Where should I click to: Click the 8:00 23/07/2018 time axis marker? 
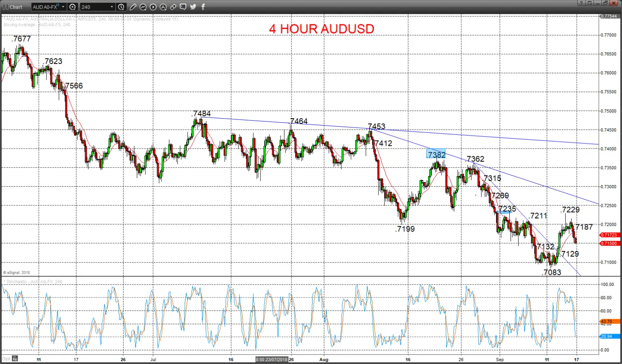[272, 360]
